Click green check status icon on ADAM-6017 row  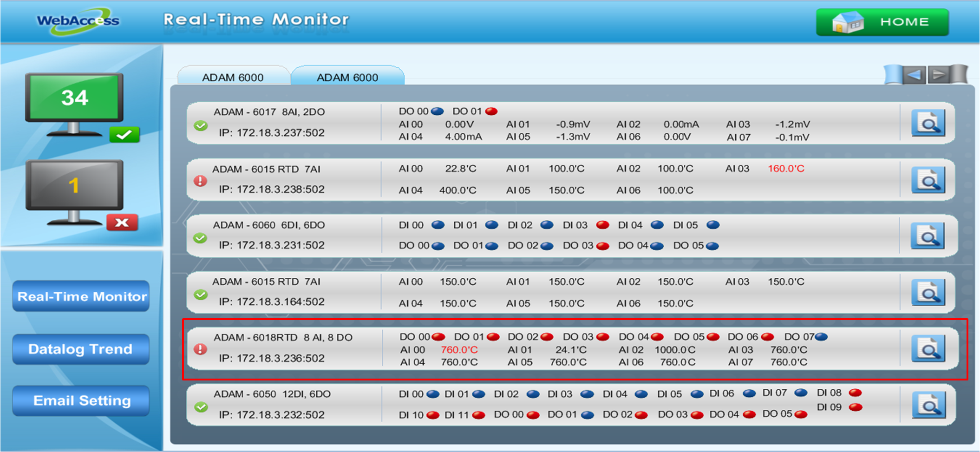pos(201,125)
